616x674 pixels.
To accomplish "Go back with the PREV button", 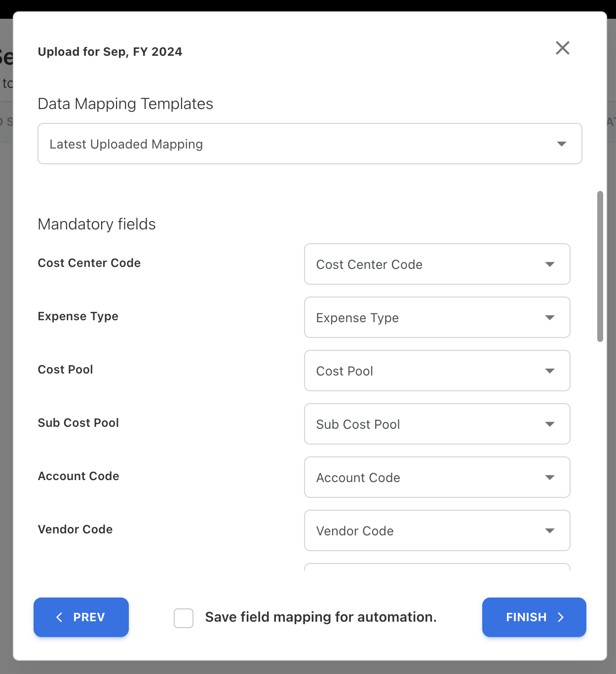I will [81, 617].
